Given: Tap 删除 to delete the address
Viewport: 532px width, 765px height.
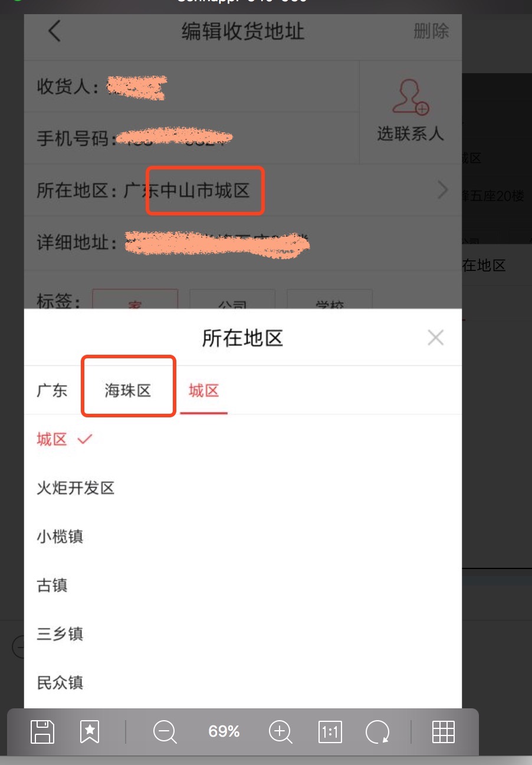Looking at the screenshot, I should click(x=431, y=31).
